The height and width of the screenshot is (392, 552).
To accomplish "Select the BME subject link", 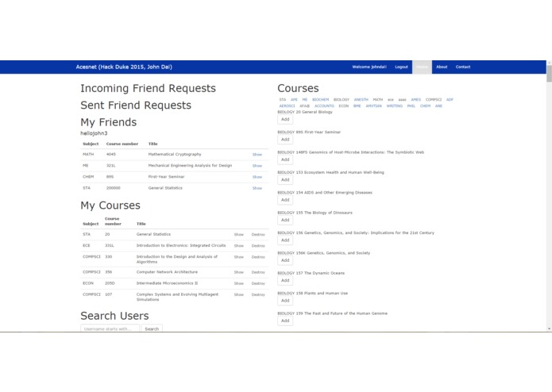I will (x=357, y=106).
